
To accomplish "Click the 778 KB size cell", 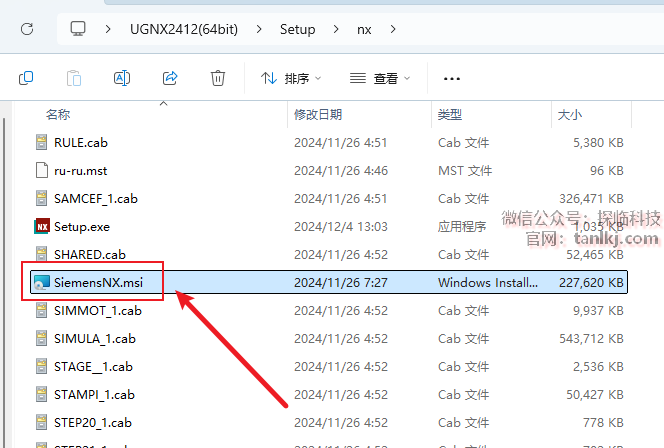I will pyautogui.click(x=603, y=422).
